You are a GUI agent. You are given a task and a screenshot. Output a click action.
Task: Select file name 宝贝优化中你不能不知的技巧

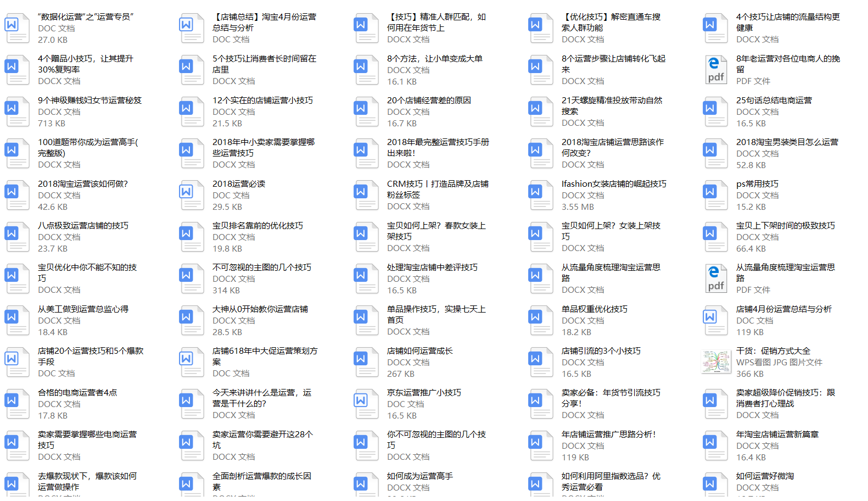tap(87, 272)
